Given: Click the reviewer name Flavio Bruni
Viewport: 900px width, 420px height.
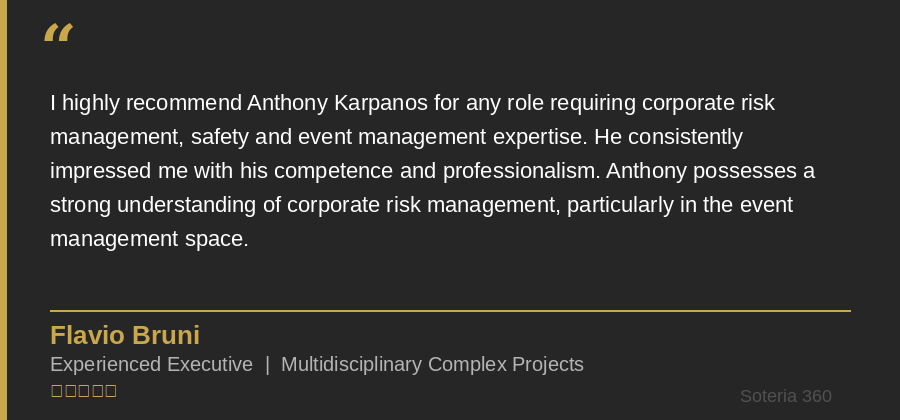Looking at the screenshot, I should 125,336.
